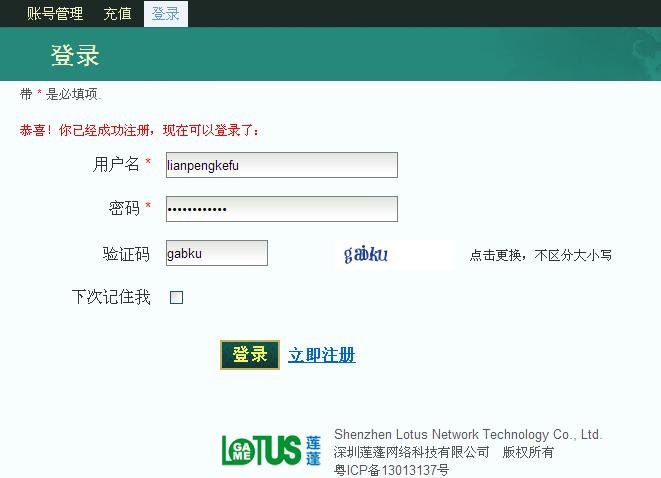Image resolution: width=661 pixels, height=478 pixels.
Task: Click the Lotus Game logo
Action: pyautogui.click(x=271, y=450)
